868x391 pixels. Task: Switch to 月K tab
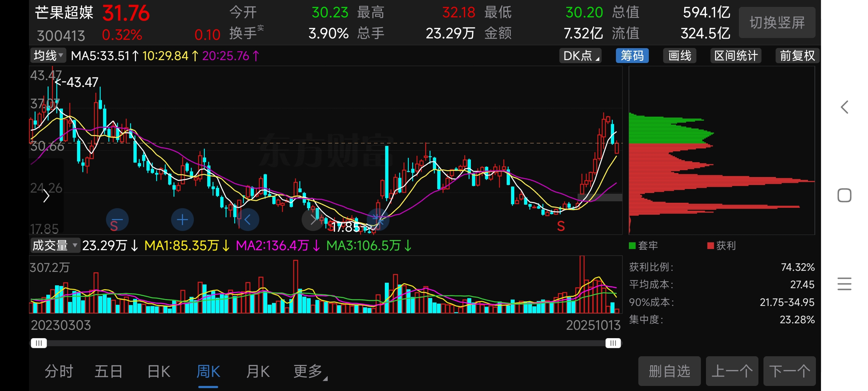[x=258, y=371]
